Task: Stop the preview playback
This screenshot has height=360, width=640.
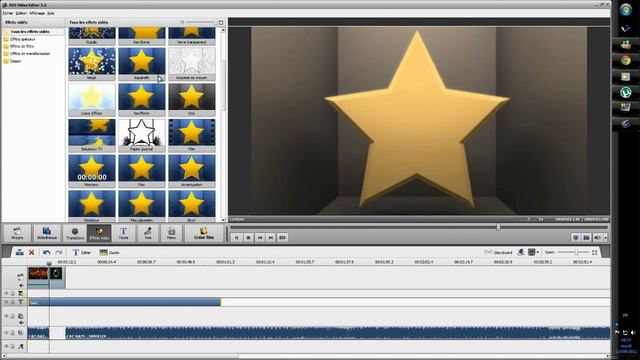Action: 248,238
